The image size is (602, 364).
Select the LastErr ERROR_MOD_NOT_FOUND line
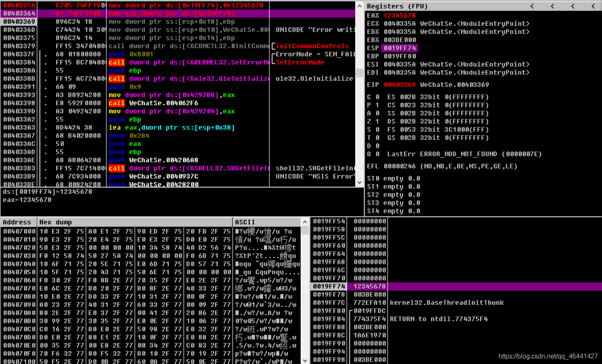pos(464,154)
